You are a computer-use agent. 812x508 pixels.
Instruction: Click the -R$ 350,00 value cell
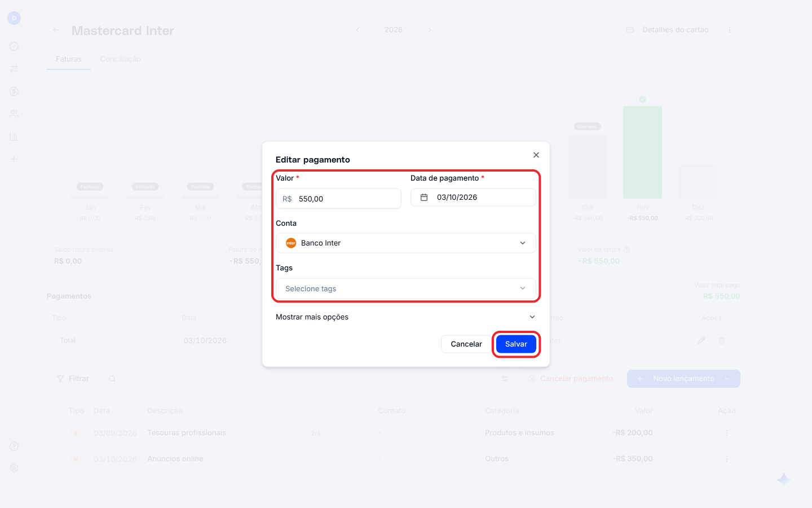[633, 459]
